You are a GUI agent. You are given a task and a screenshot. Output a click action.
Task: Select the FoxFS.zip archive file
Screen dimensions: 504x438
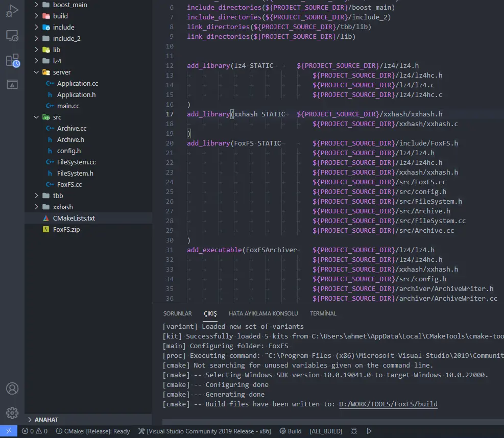pyautogui.click(x=66, y=229)
